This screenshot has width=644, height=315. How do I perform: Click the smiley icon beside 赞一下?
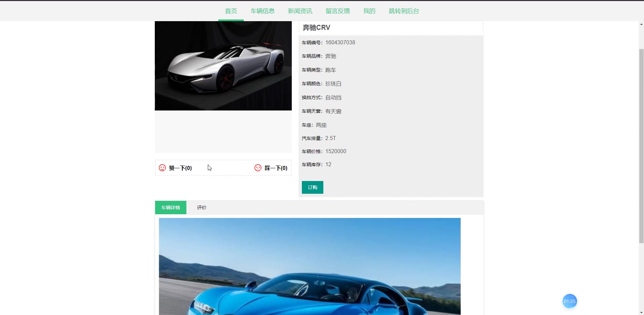pyautogui.click(x=162, y=168)
